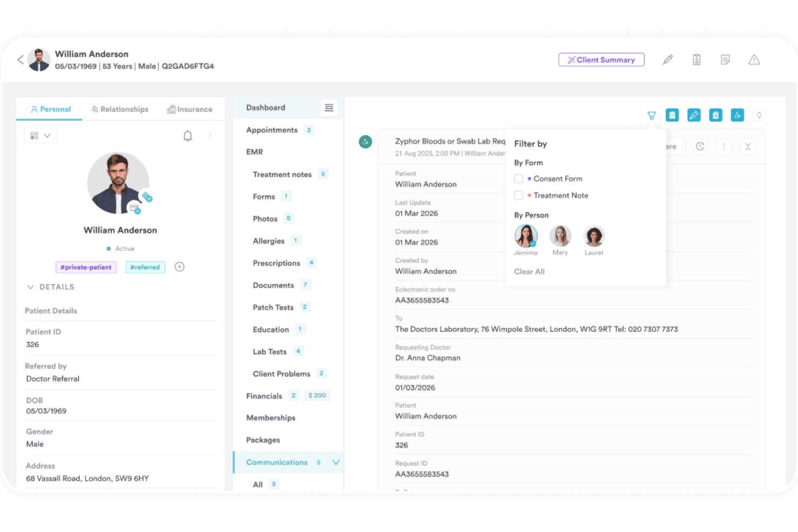Viewport: 798px width, 532px height.
Task: Click the address 68 Vassall Road text
Action: (87, 479)
